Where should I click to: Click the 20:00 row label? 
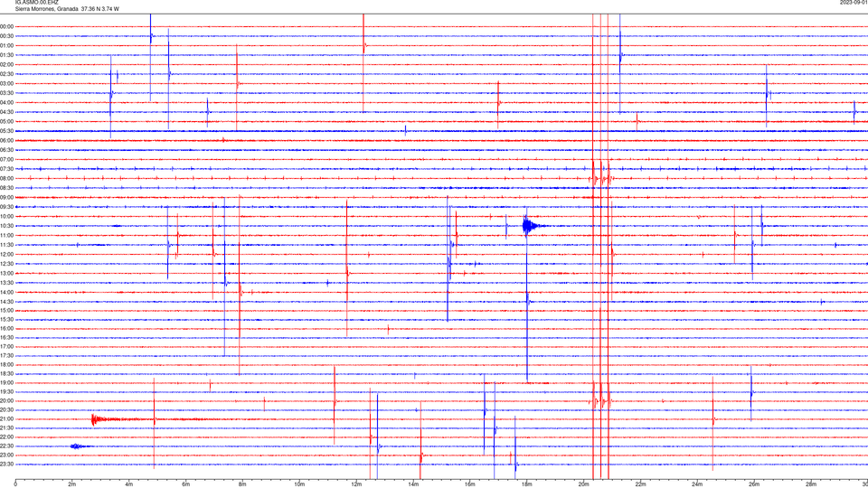[x=7, y=401]
